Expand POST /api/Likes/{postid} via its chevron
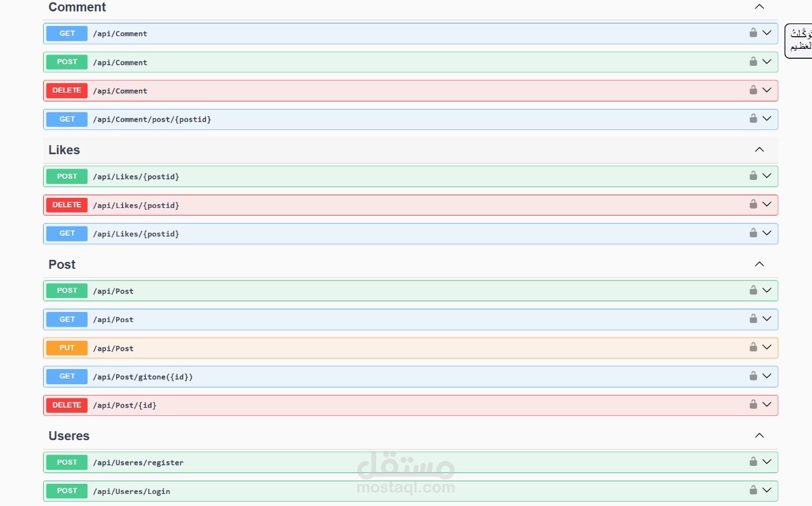The width and height of the screenshot is (812, 506). 767,176
